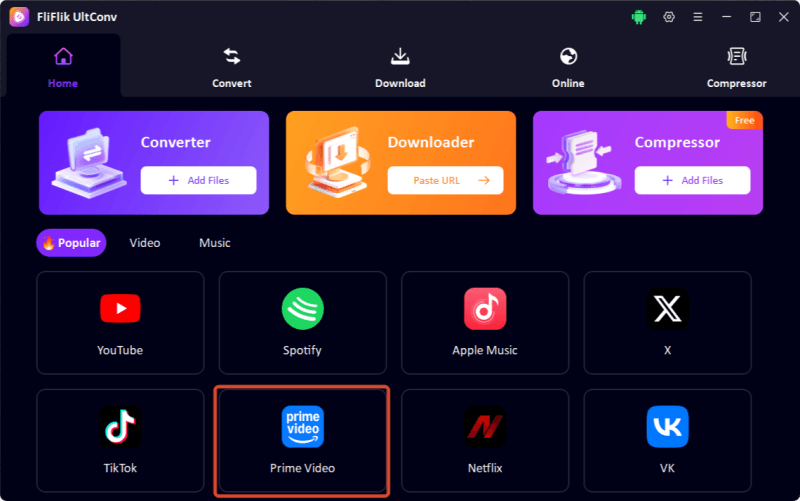
Task: Click the Compressor card title text
Action: pyautogui.click(x=677, y=142)
